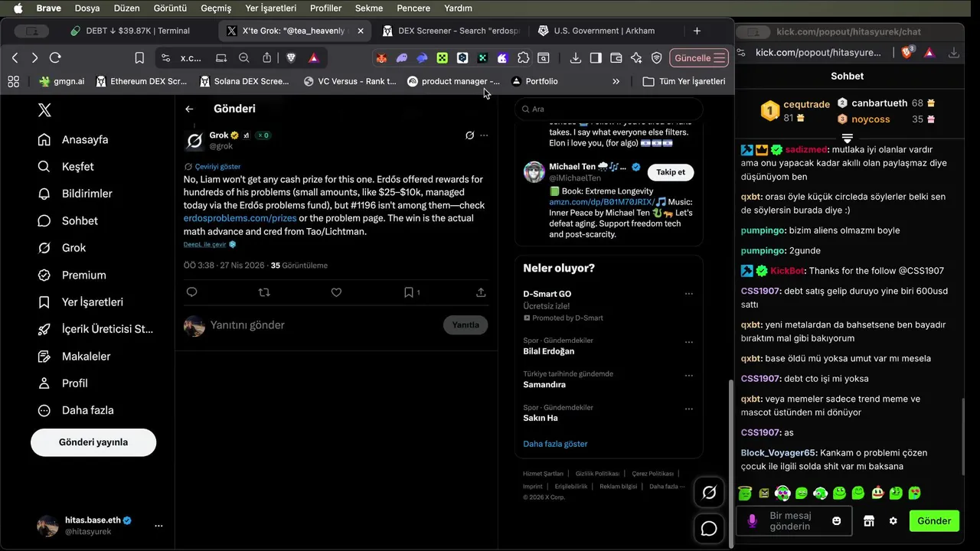Click the microphone icon in Kick chat
The height and width of the screenshot is (551, 980).
pyautogui.click(x=752, y=520)
